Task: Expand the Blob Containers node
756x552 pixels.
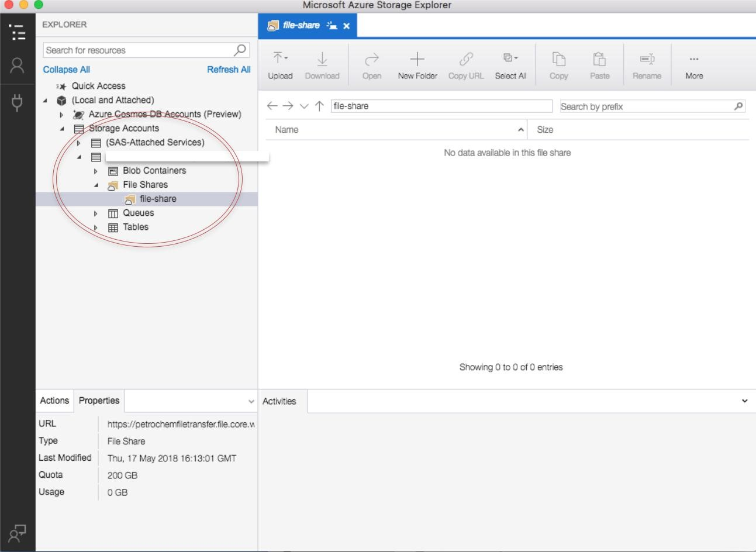Action: pos(96,171)
